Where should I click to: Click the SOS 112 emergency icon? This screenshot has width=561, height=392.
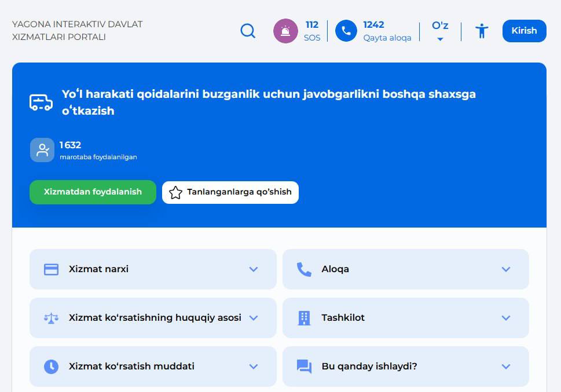point(285,31)
